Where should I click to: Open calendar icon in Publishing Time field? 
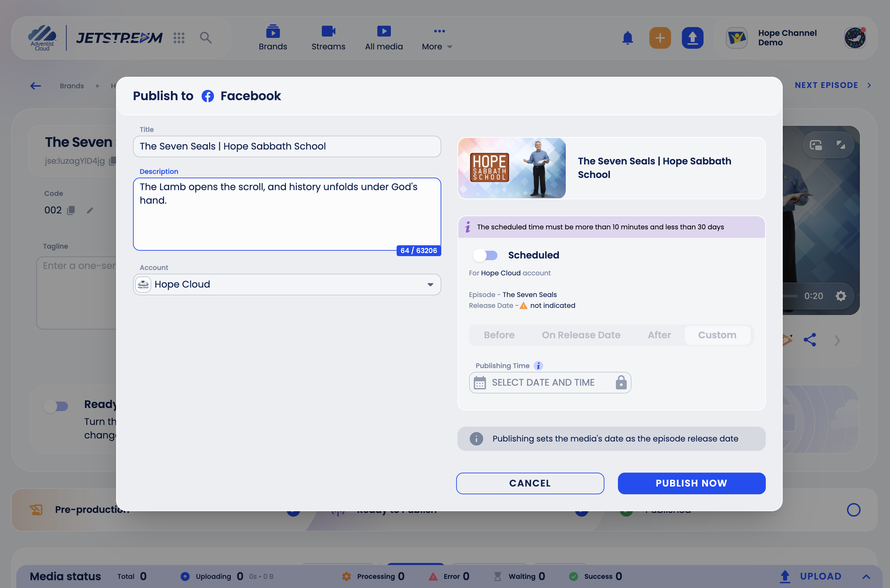[480, 383]
